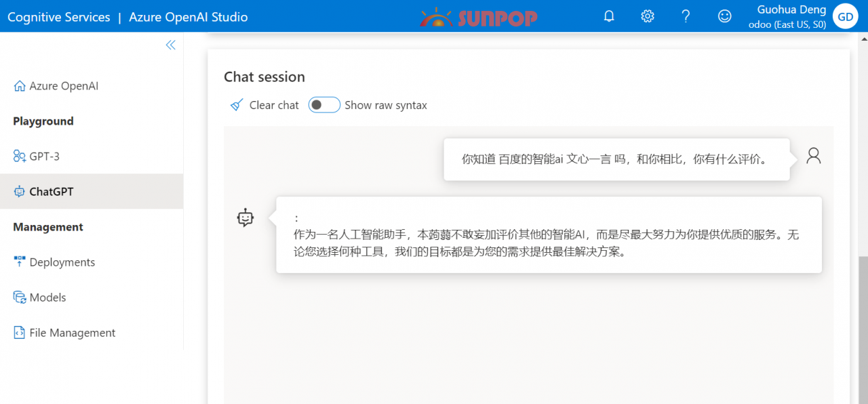Open the GD account avatar menu
This screenshot has width=868, height=404.
click(845, 15)
